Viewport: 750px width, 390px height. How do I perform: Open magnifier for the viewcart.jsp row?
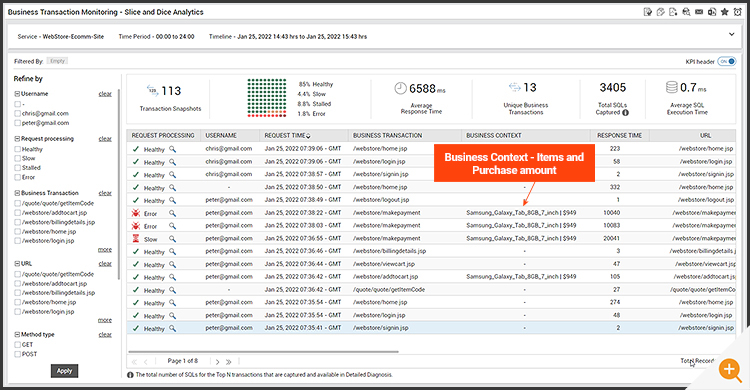[x=172, y=265]
